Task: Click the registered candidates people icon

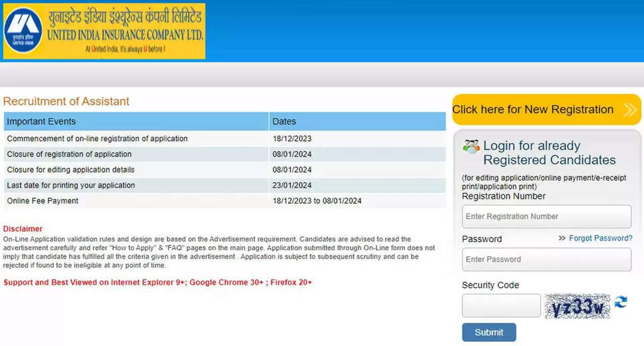Action: point(471,146)
